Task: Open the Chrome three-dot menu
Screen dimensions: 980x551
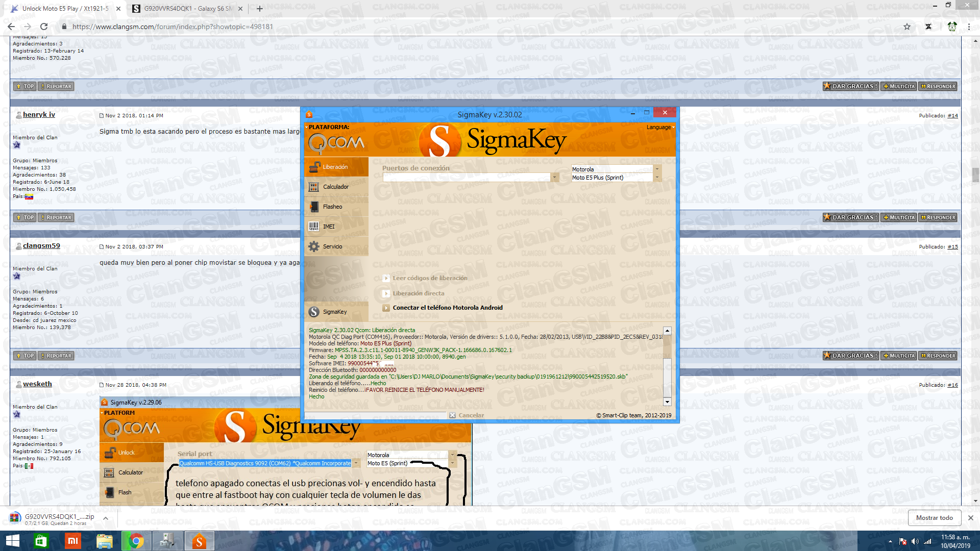Action: pos(969,27)
